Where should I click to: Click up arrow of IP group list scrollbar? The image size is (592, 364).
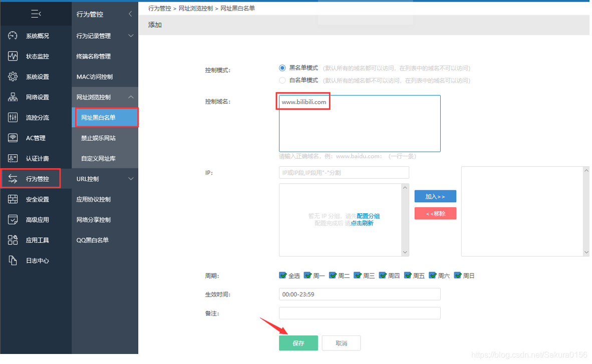click(x=405, y=188)
